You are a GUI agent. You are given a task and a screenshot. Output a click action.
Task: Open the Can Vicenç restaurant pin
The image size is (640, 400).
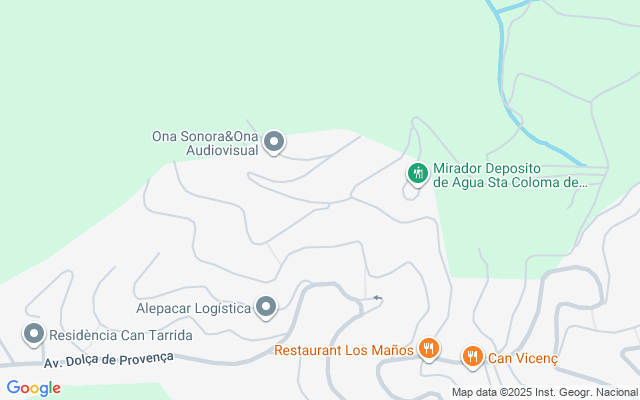tap(473, 357)
